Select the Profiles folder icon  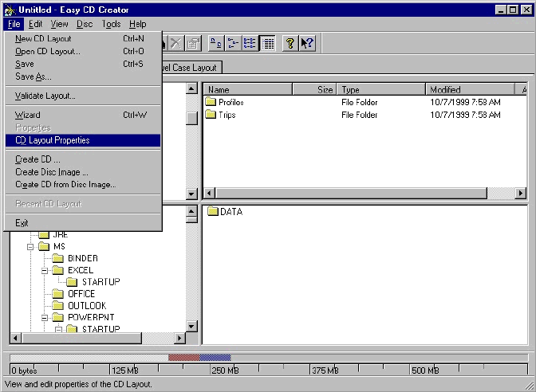[211, 101]
